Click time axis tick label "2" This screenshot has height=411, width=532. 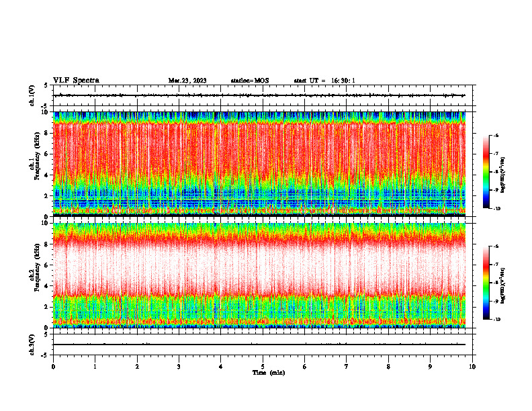click(137, 367)
